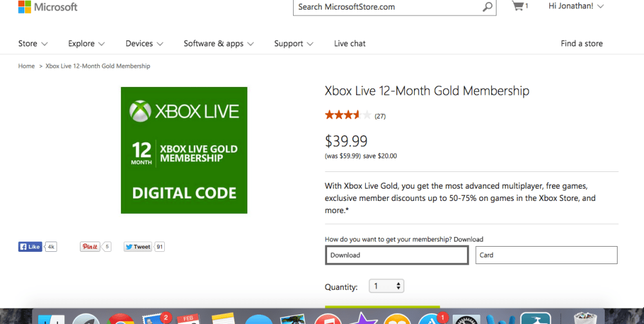Image resolution: width=644 pixels, height=324 pixels.
Task: Expand the Software & apps menu
Action: [218, 44]
